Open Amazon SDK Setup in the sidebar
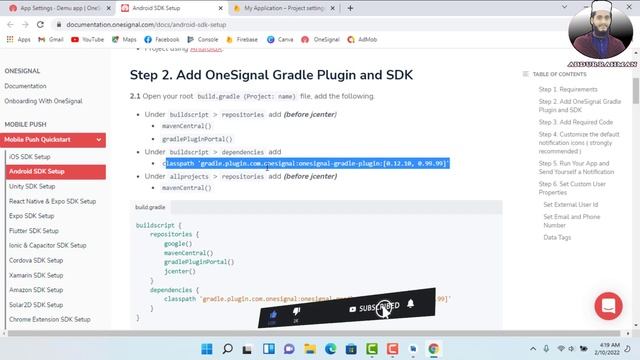This screenshot has width=640, height=360. [36, 290]
